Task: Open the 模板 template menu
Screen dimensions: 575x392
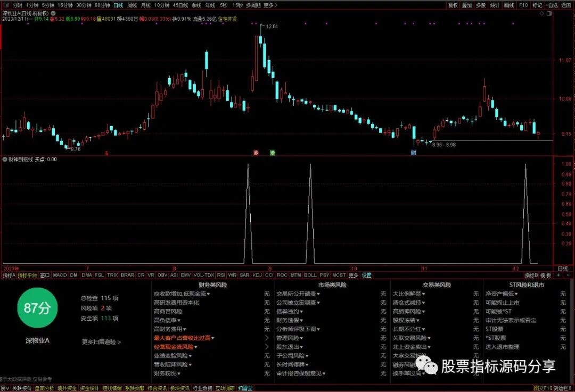Action: [546, 275]
